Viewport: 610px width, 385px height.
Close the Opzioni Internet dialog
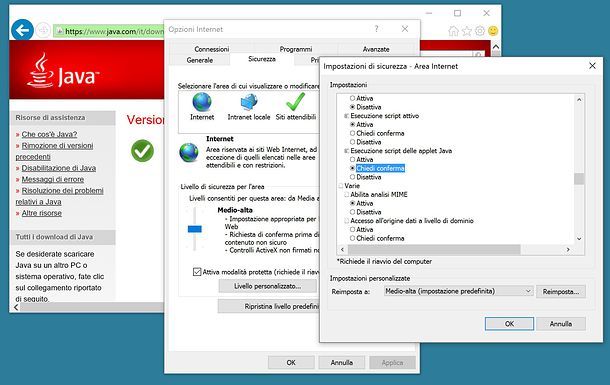[x=405, y=29]
